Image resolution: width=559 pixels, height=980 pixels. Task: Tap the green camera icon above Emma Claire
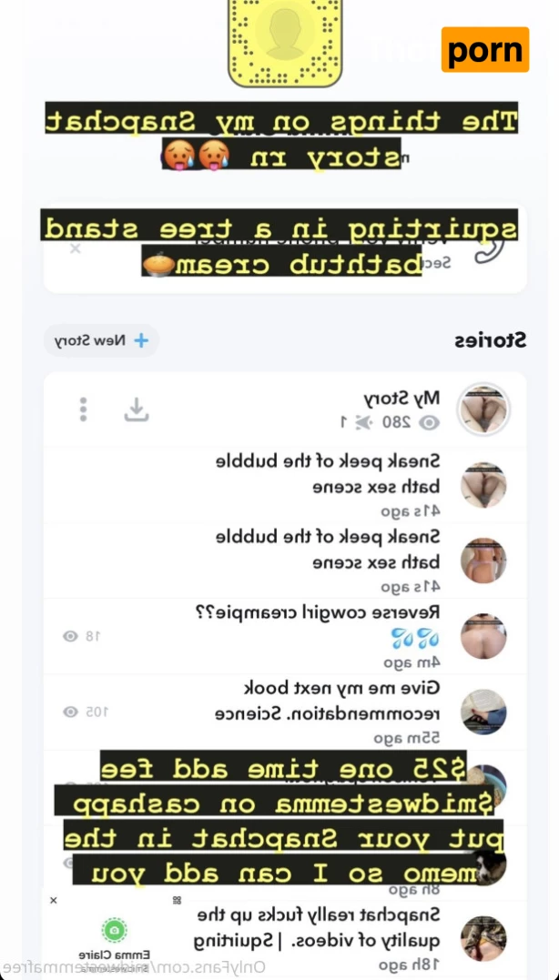click(x=115, y=931)
